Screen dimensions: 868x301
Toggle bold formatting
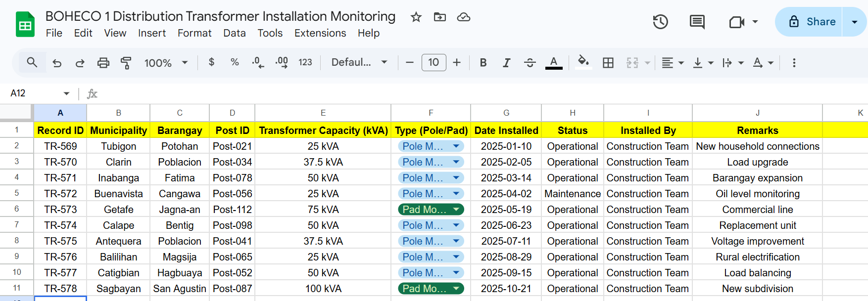pos(483,63)
